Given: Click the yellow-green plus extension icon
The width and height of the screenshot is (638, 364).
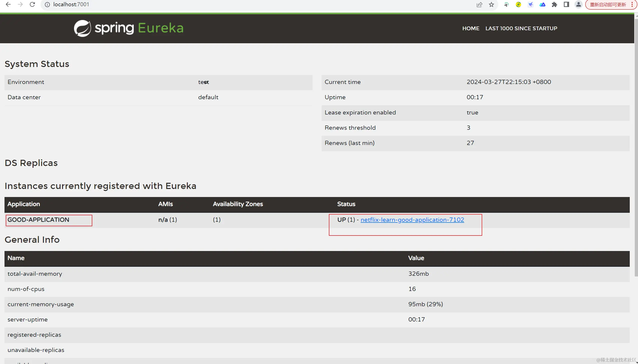Looking at the screenshot, I should 518,4.
